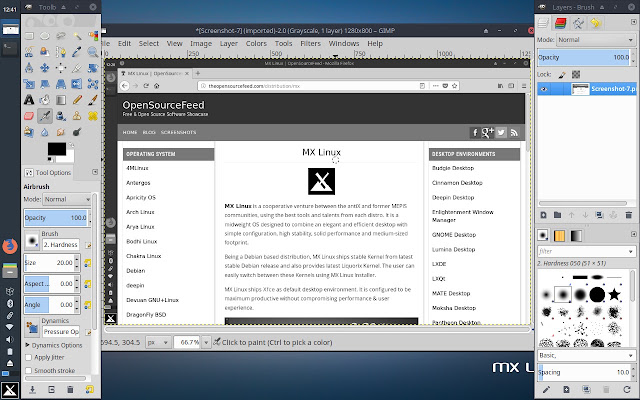This screenshot has height=400, width=640.
Task: Select the Rectangle Select tool
Action: tap(29, 36)
